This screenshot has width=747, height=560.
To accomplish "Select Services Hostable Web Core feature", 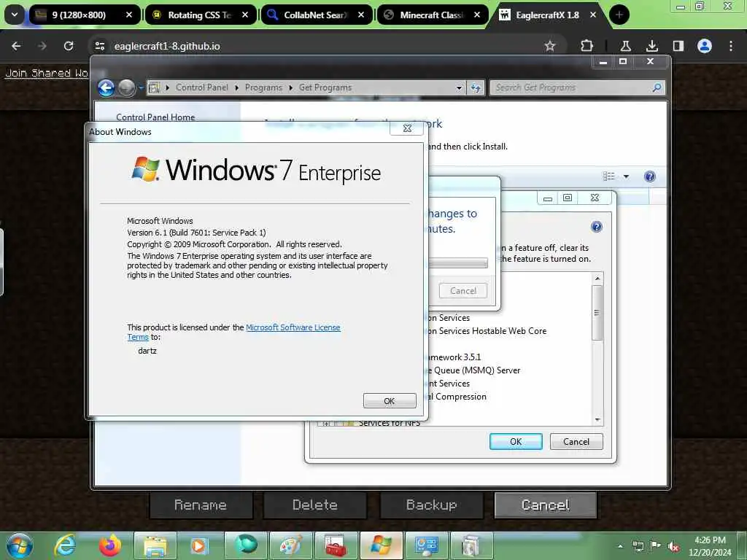I will [487, 331].
